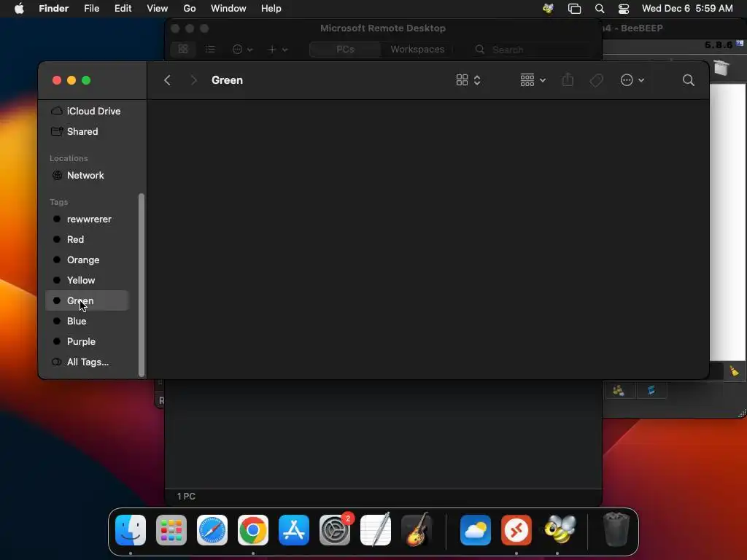Viewport: 747px width, 560px height.
Task: Open App Store from the Dock
Action: [x=294, y=529]
